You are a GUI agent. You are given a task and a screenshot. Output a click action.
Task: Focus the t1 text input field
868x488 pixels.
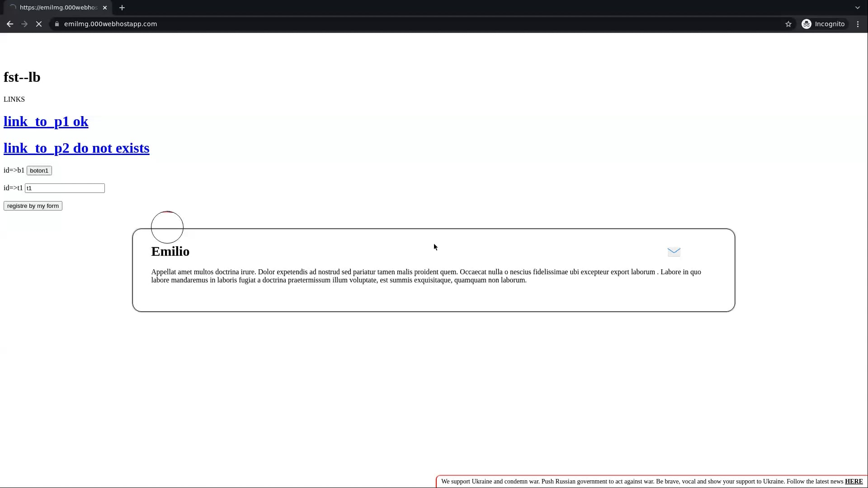pos(65,188)
